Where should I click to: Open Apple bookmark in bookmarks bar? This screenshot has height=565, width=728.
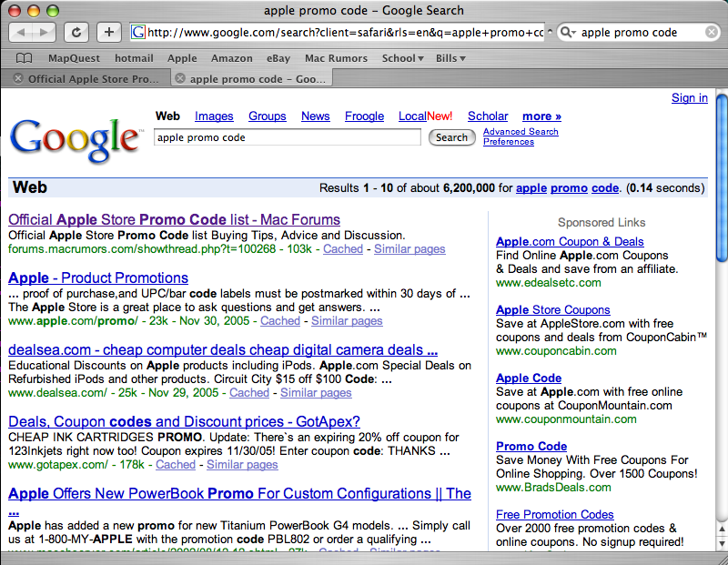click(182, 58)
